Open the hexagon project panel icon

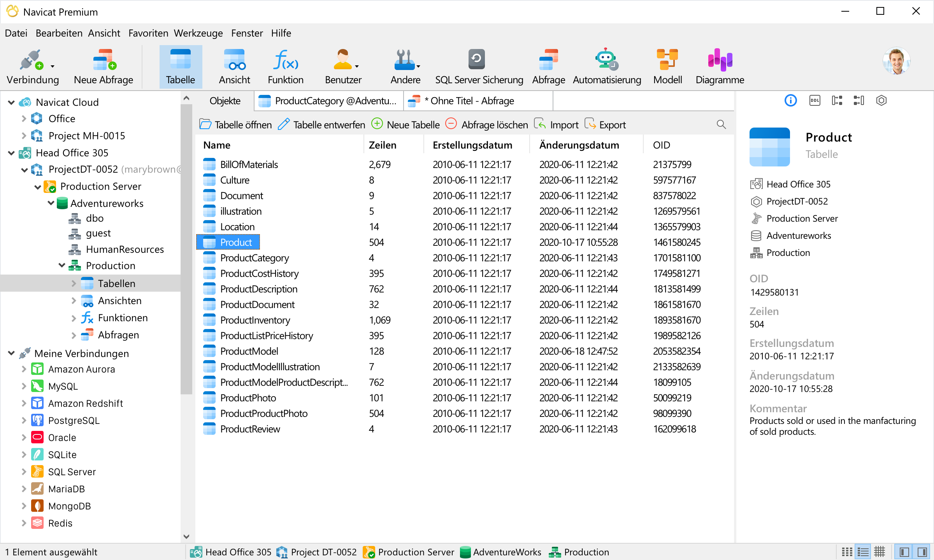pyautogui.click(x=881, y=101)
